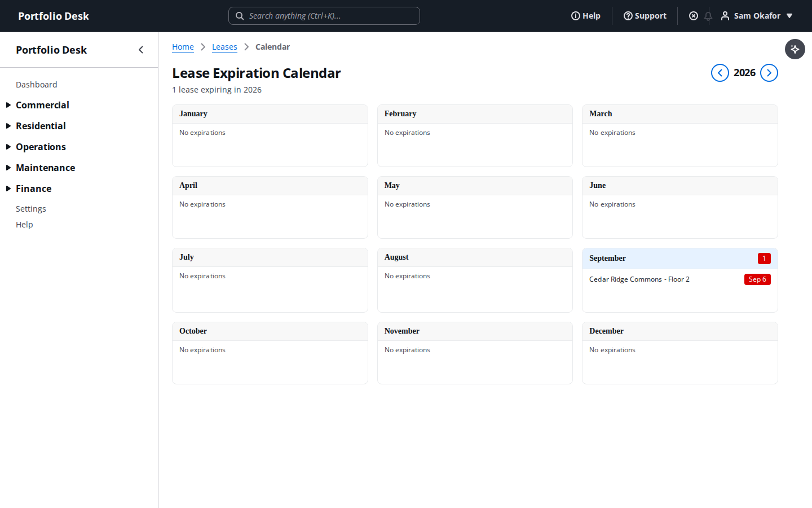Click the Support button in top bar
The width and height of the screenshot is (812, 508).
pyautogui.click(x=645, y=16)
